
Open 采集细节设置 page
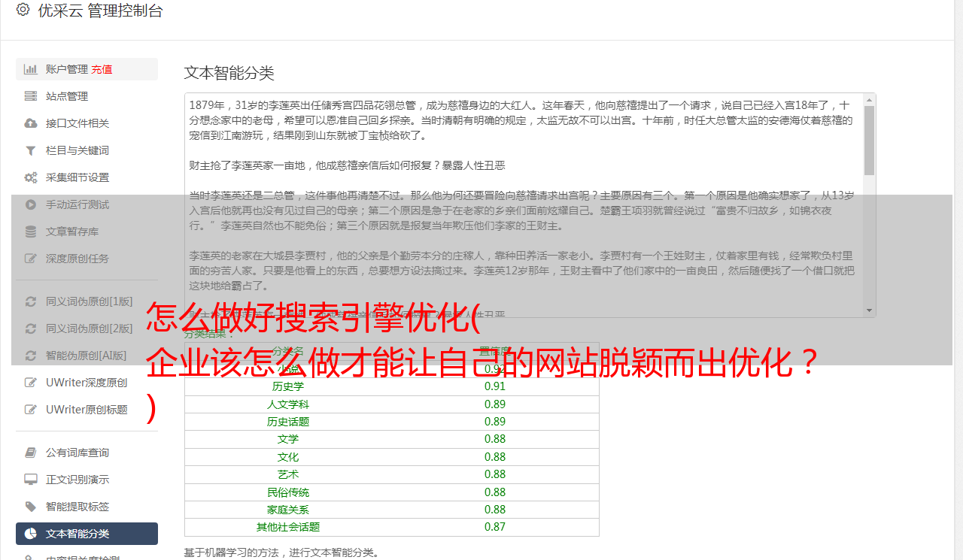coord(87,177)
